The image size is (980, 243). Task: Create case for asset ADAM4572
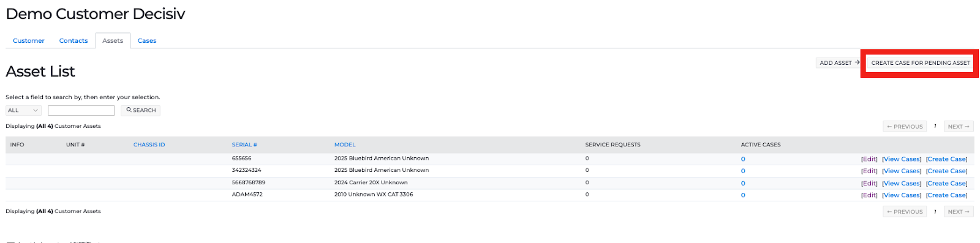947,196
